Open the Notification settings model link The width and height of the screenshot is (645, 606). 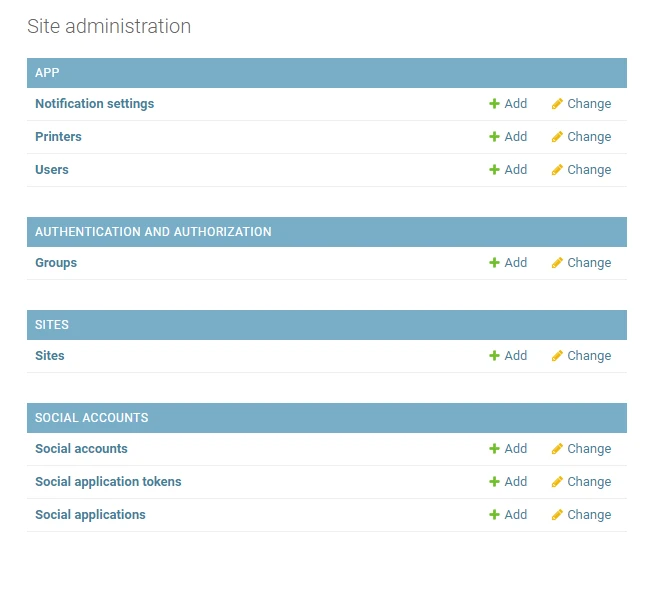(x=94, y=104)
